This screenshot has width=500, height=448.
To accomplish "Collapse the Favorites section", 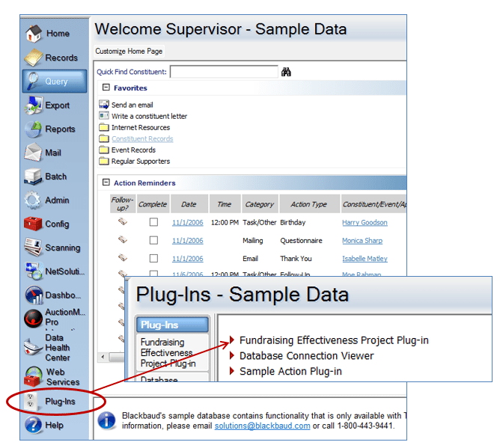I will (106, 88).
